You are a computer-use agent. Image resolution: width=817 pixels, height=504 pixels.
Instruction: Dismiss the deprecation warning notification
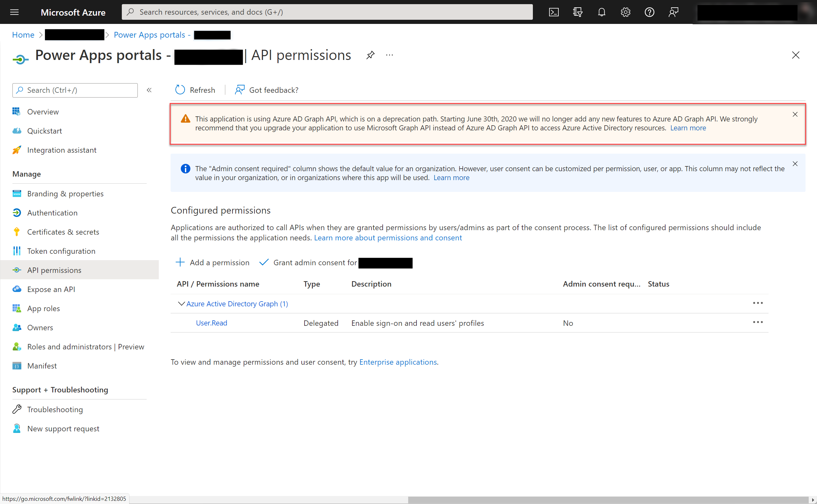pos(795,115)
